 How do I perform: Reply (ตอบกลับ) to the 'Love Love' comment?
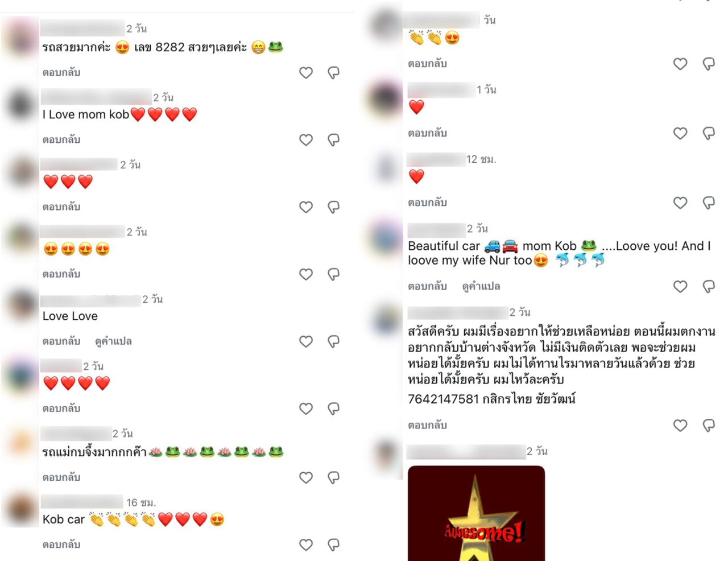(x=61, y=341)
